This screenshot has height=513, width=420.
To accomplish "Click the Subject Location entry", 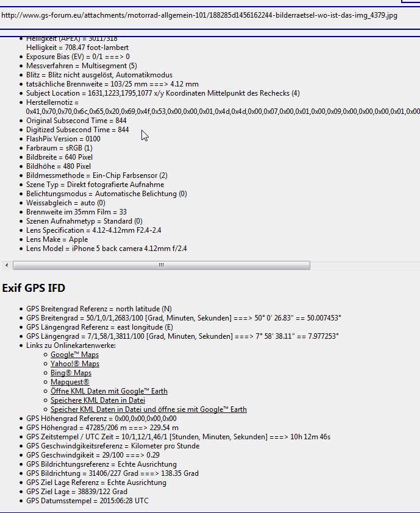I will tap(163, 93).
